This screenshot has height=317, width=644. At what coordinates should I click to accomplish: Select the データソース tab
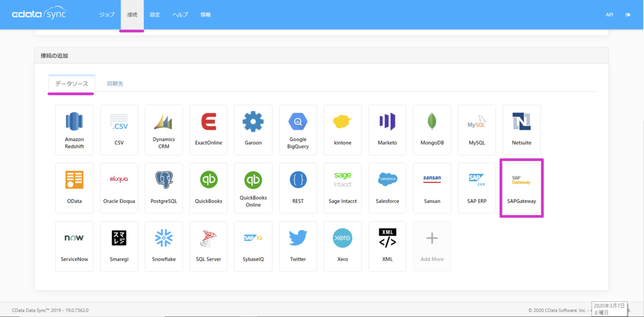pos(71,84)
